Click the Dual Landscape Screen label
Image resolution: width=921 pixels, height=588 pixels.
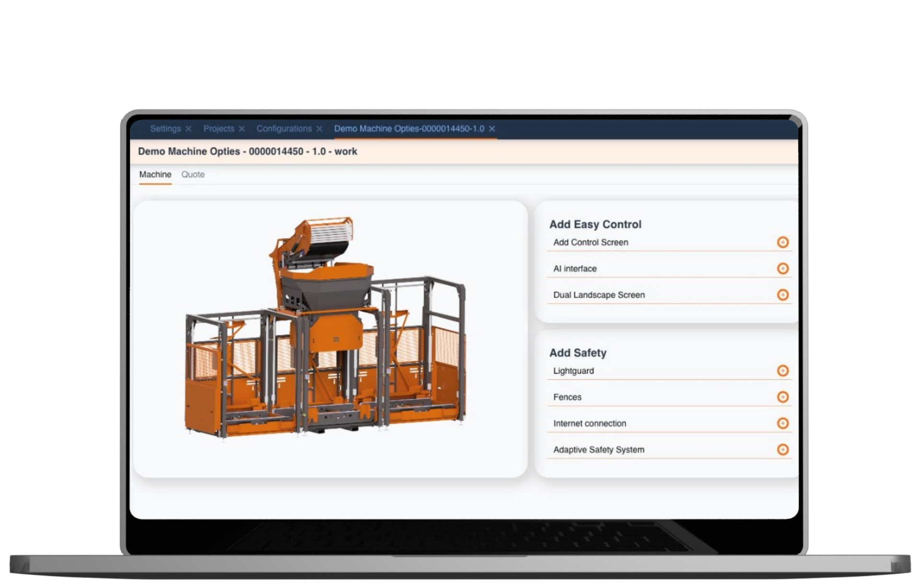599,295
